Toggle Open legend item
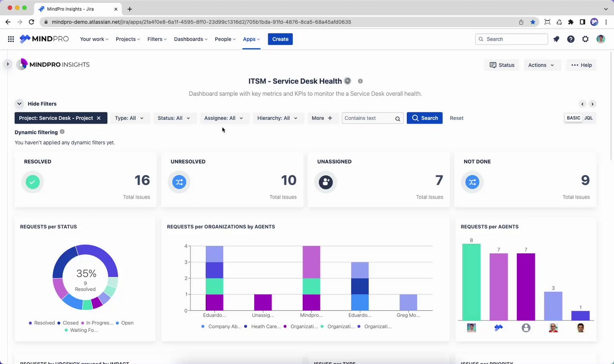This screenshot has height=364, width=614. [125, 323]
